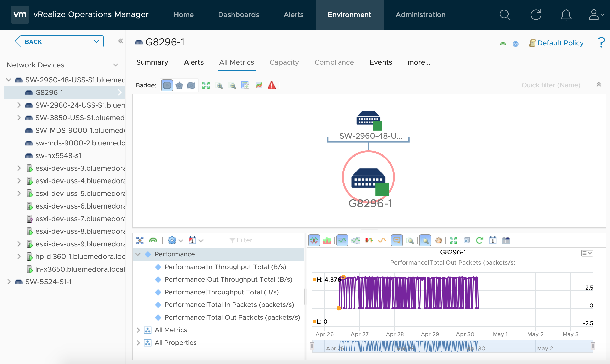Expand the SW-3850-USS-S1 tree node
Screen dimensions: 610x364
(19, 118)
